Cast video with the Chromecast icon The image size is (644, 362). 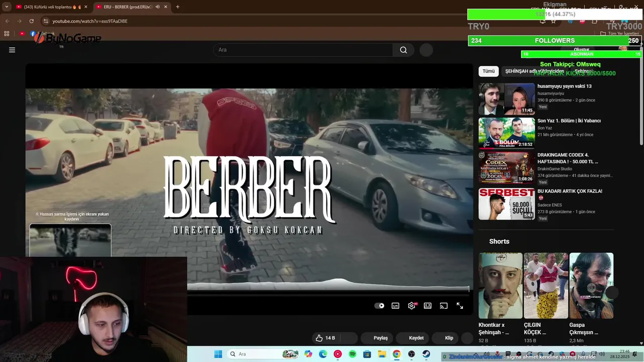444,306
